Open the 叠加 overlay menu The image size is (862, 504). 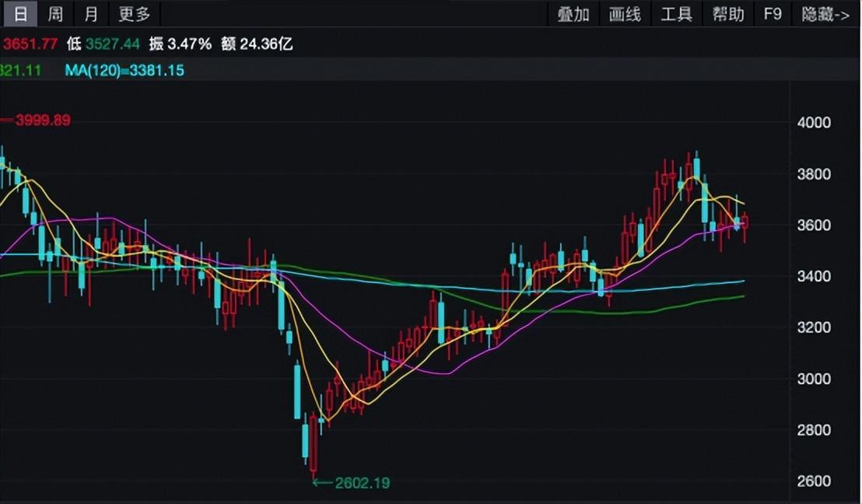(573, 14)
